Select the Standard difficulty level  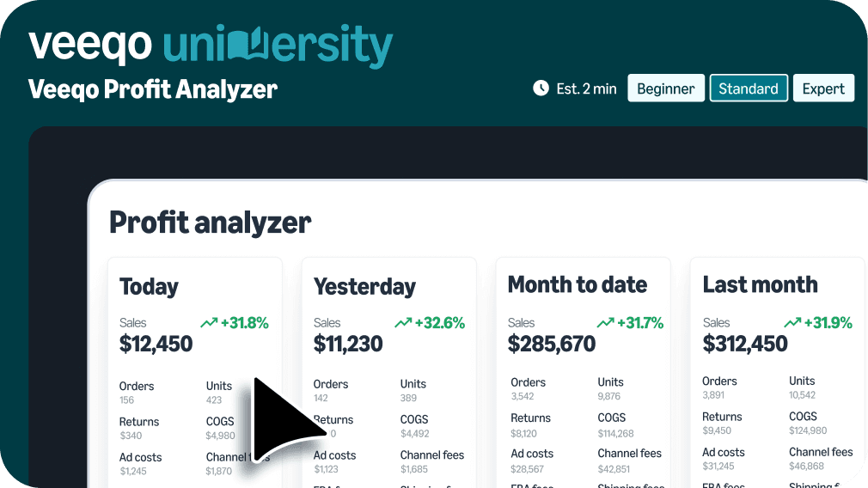749,88
